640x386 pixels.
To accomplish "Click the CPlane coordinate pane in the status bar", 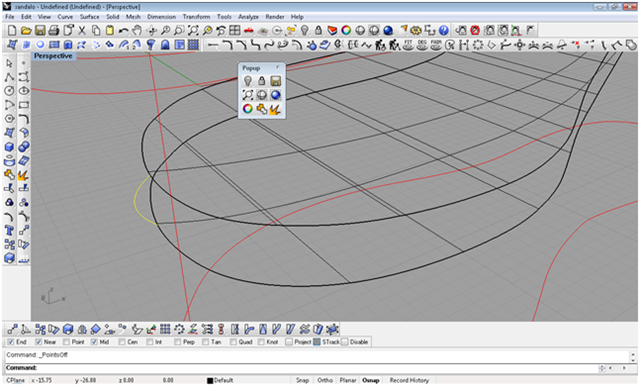I will 16,380.
